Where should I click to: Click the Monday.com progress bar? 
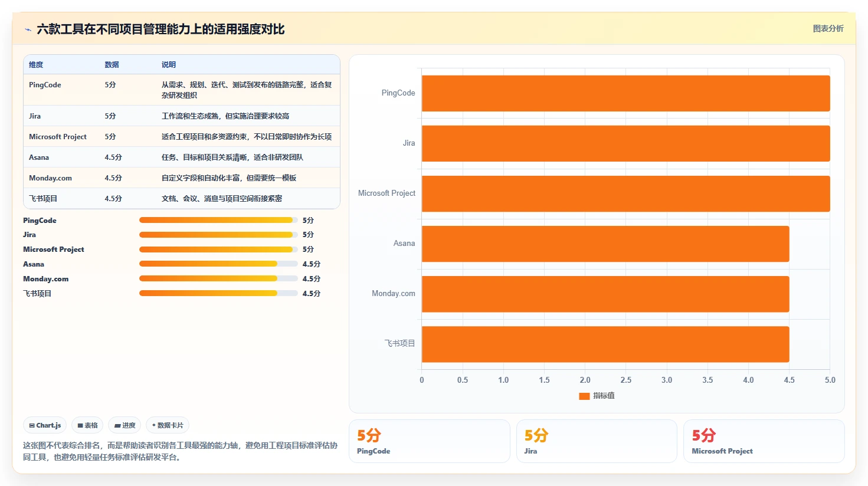218,278
